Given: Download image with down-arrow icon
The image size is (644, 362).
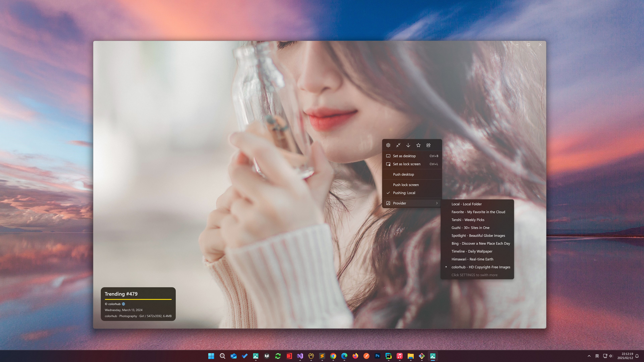Looking at the screenshot, I should 408,145.
